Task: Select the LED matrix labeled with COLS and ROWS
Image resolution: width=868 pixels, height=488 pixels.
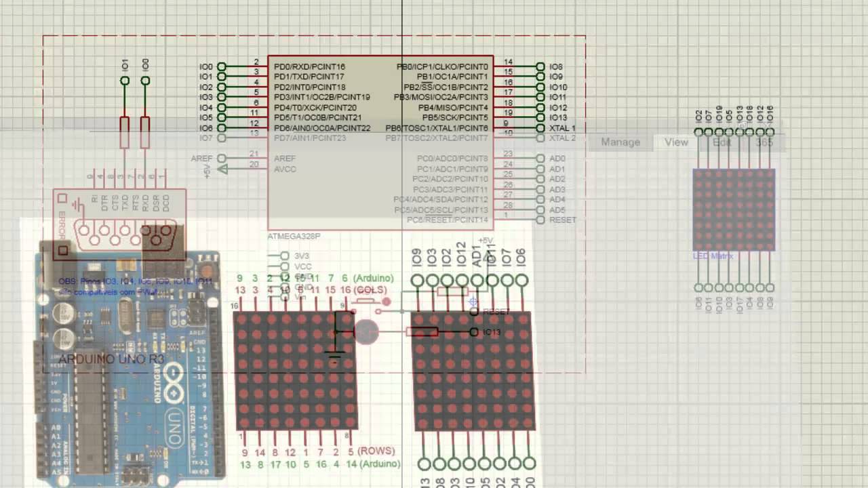Action: coord(295,371)
